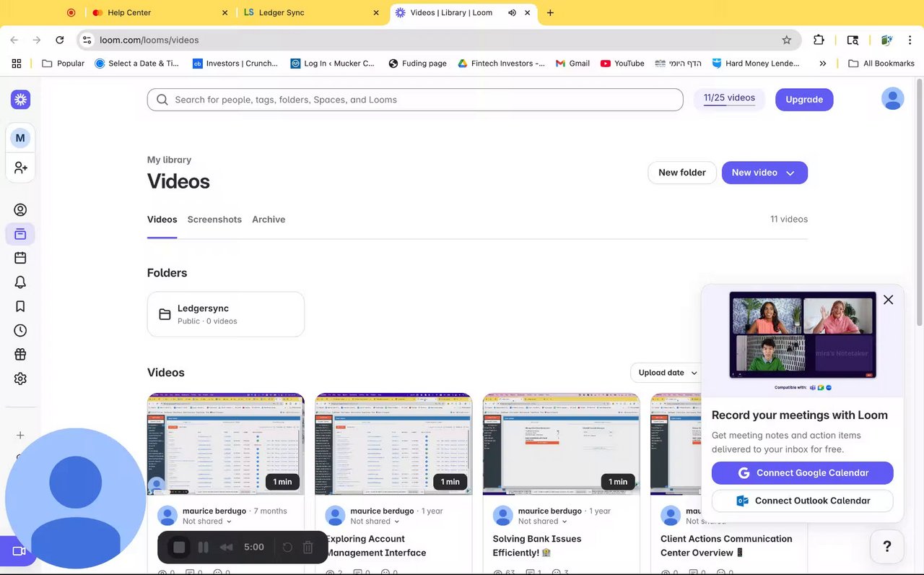
Task: Open the History clock icon
Action: [x=20, y=330]
